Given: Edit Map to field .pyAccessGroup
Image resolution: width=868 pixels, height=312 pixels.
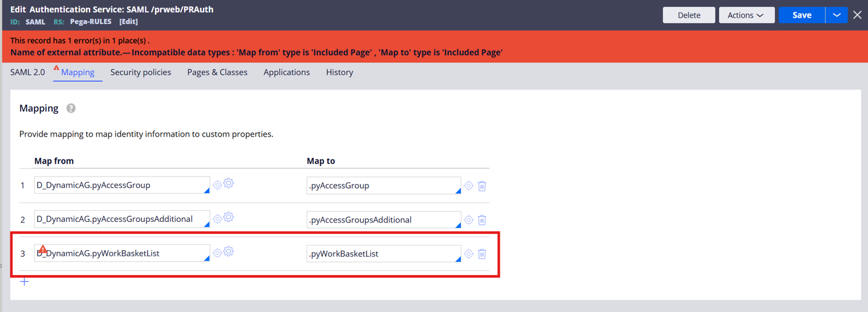Looking at the screenshot, I should pyautogui.click(x=384, y=185).
